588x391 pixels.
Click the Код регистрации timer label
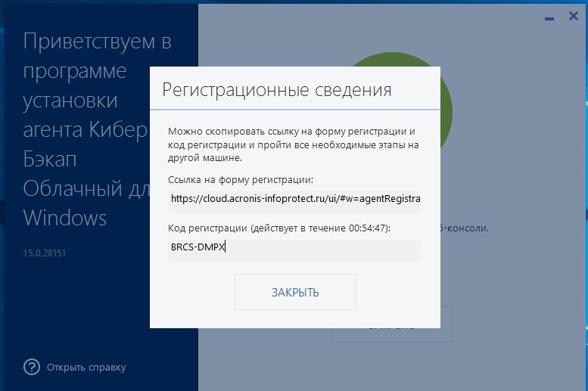(x=279, y=228)
